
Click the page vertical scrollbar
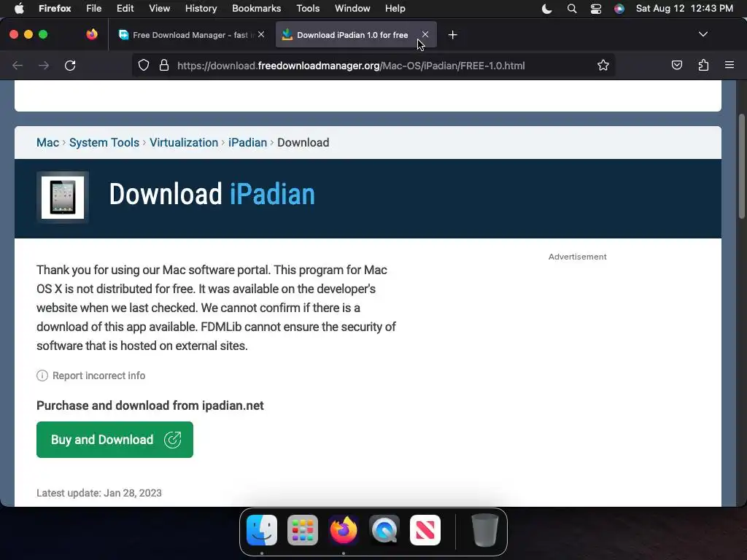click(742, 167)
